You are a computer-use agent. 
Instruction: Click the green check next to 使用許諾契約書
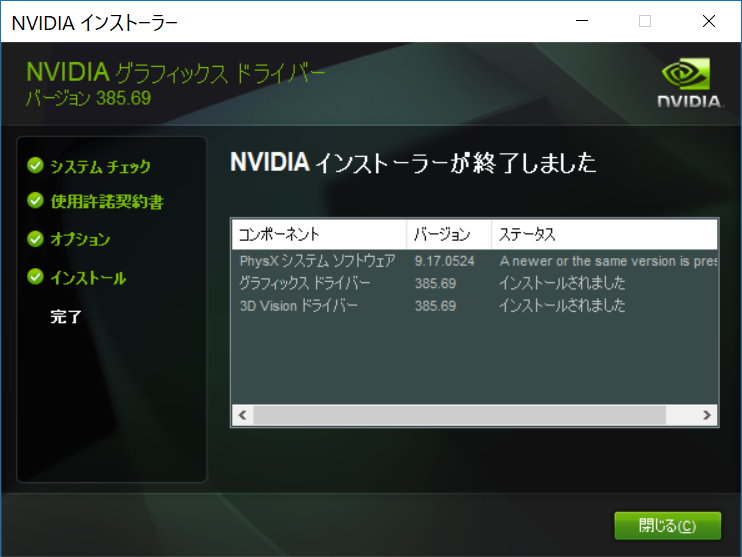coord(35,201)
